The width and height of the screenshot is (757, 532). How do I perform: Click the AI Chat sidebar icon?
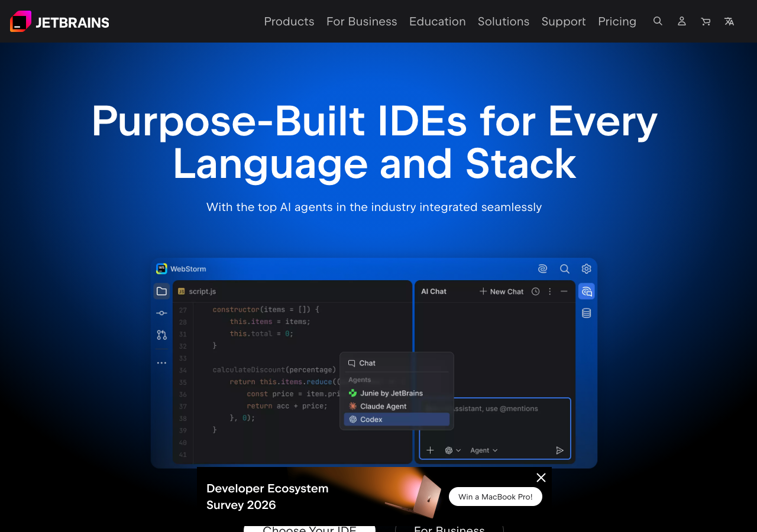pyautogui.click(x=587, y=291)
